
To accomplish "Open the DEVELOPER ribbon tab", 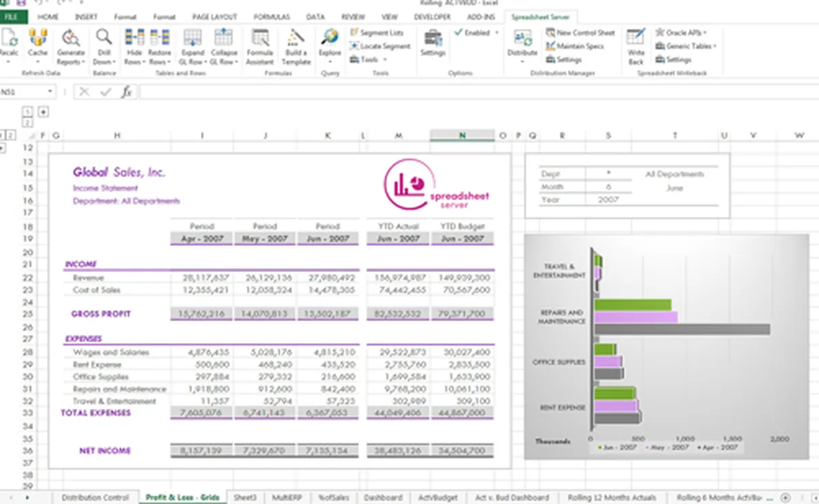I will (x=433, y=17).
